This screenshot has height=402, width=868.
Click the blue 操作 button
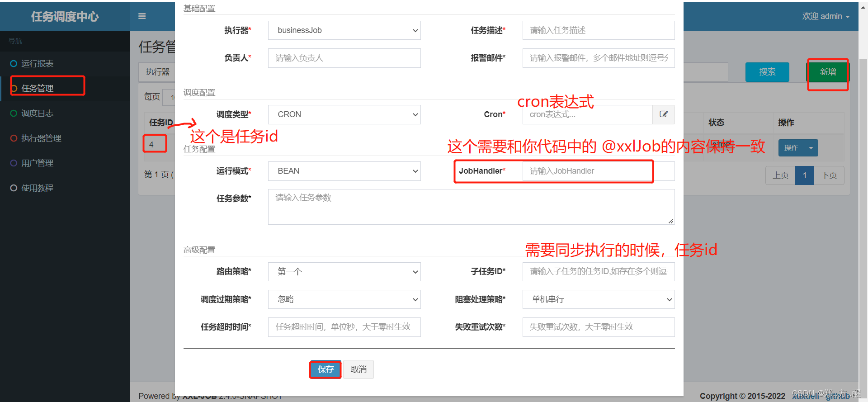coord(791,148)
